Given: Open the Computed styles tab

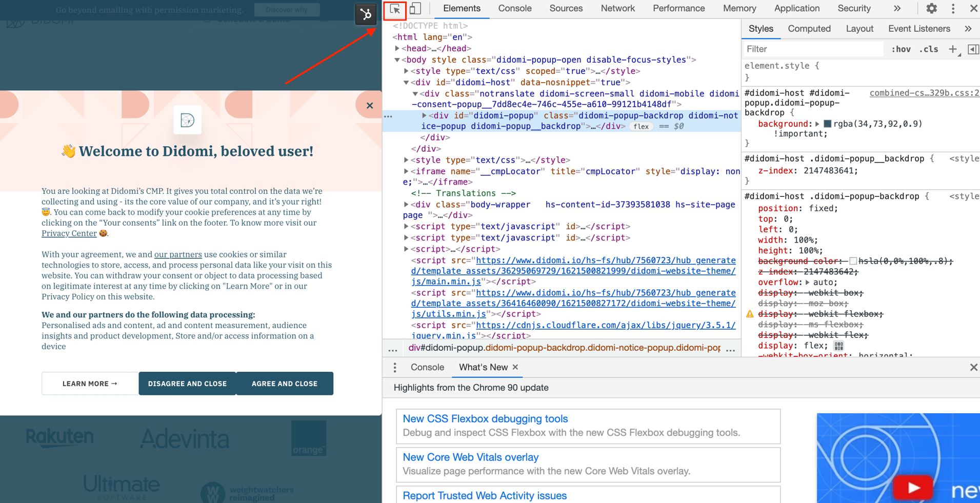Looking at the screenshot, I should click(809, 28).
